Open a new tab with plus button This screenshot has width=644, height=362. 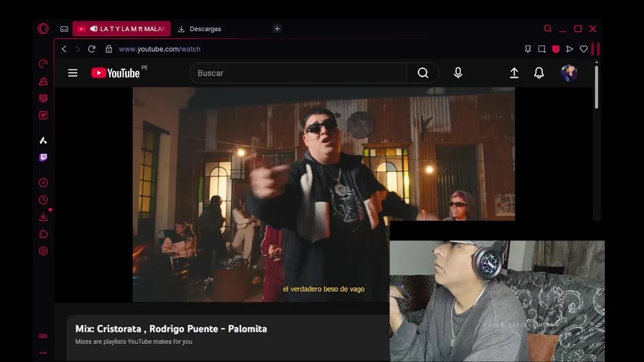click(x=277, y=29)
